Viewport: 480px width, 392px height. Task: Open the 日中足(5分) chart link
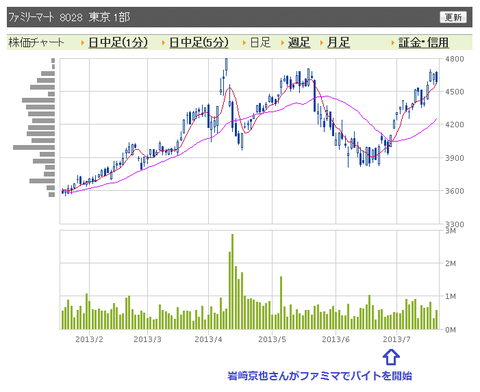pyautogui.click(x=199, y=43)
